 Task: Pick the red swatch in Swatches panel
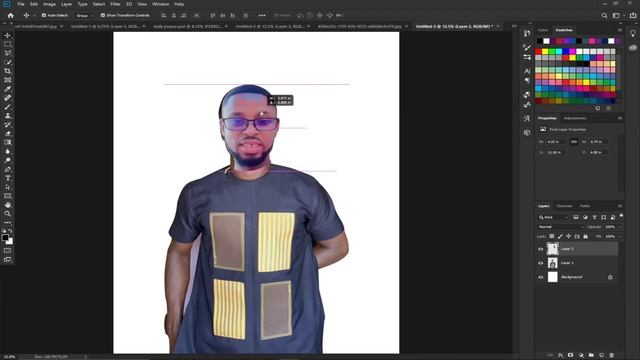(538, 51)
